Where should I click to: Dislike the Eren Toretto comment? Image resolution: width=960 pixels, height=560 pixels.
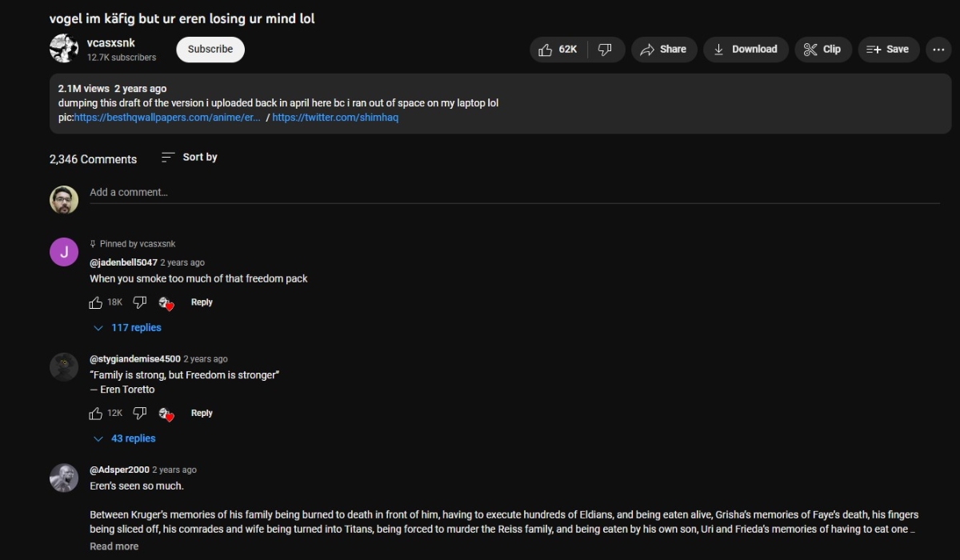[x=140, y=413]
